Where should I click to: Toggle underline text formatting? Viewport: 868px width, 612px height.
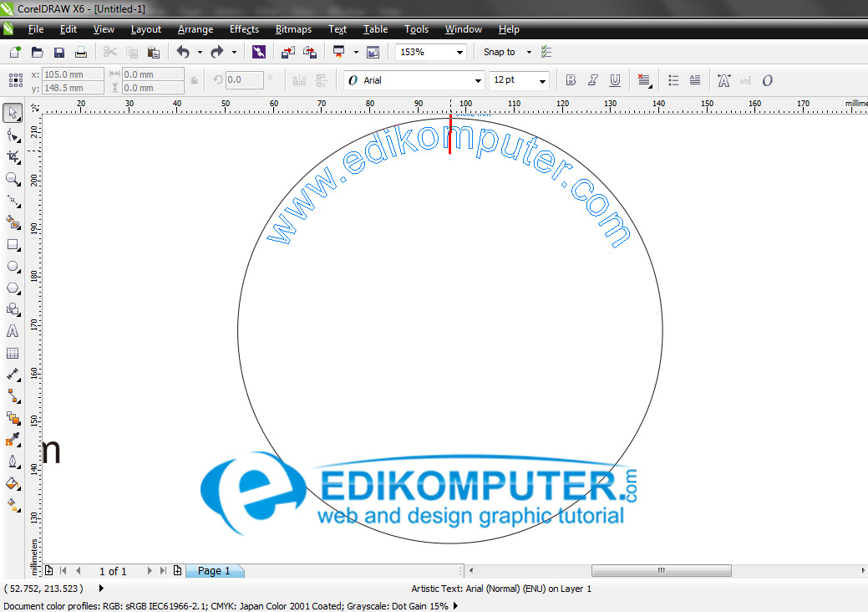click(x=616, y=79)
